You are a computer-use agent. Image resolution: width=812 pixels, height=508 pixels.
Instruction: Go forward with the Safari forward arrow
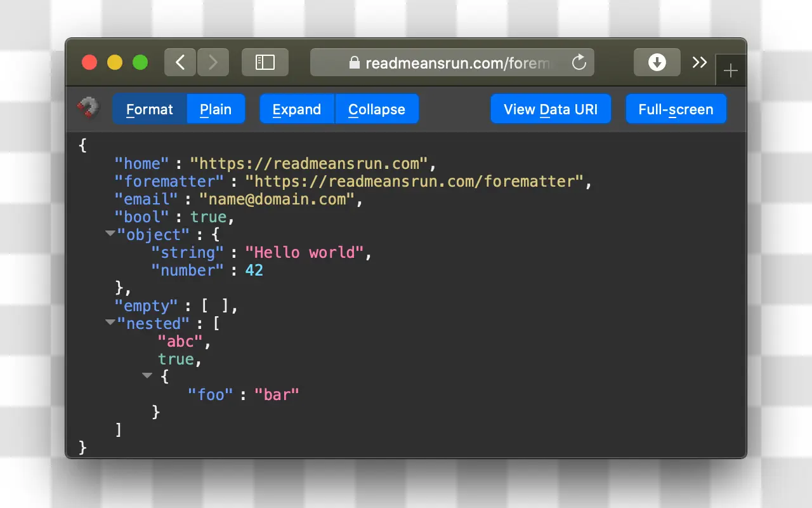[213, 62]
